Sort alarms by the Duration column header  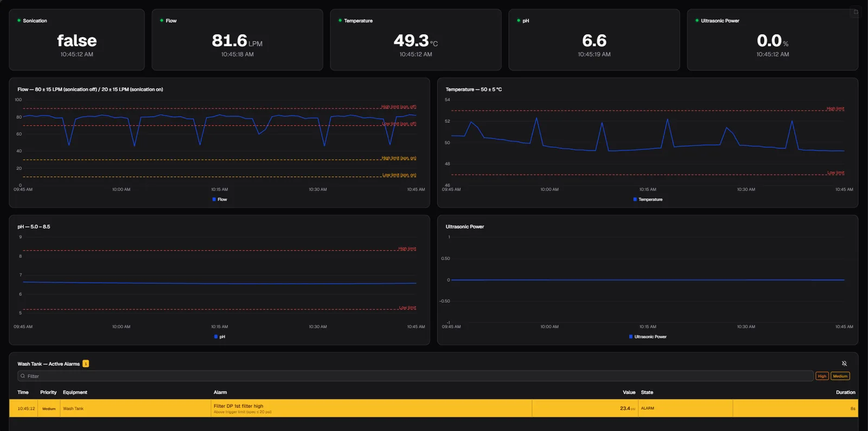point(846,392)
